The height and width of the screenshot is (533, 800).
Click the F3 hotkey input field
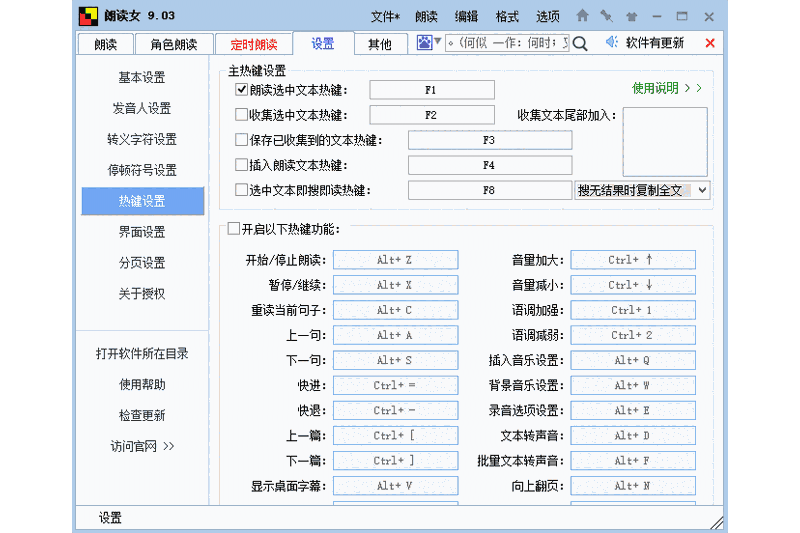point(489,140)
